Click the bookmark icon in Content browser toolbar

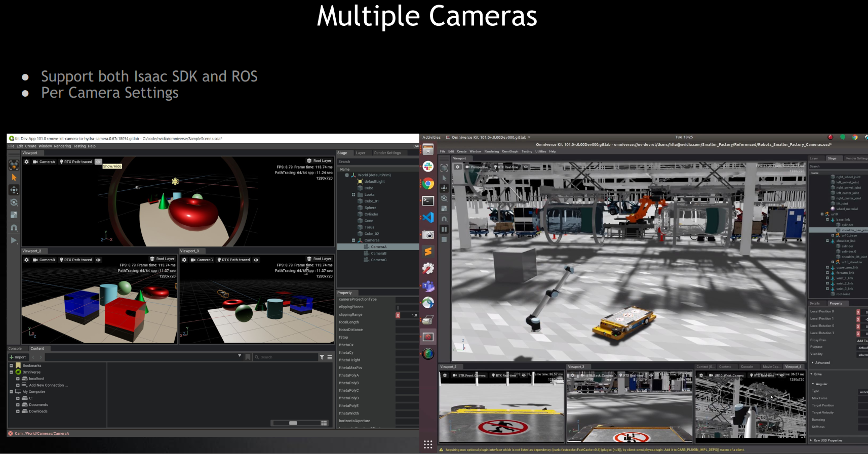[248, 357]
